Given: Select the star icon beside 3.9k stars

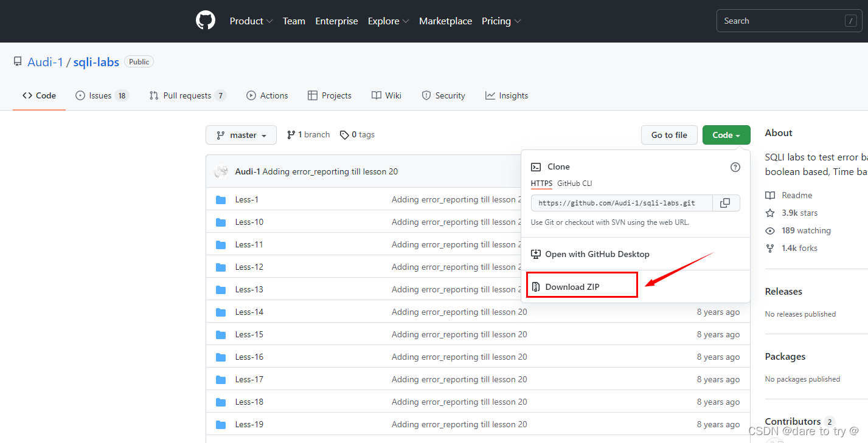Looking at the screenshot, I should pos(770,213).
